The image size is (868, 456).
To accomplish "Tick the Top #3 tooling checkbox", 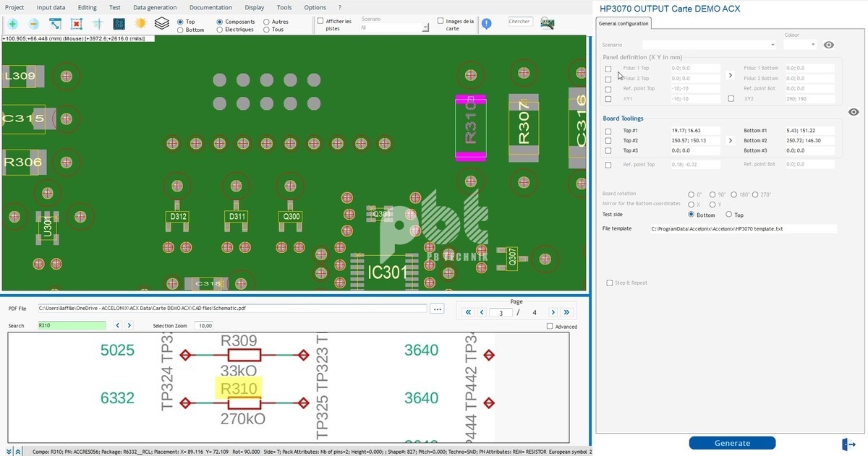I will pyautogui.click(x=608, y=151).
